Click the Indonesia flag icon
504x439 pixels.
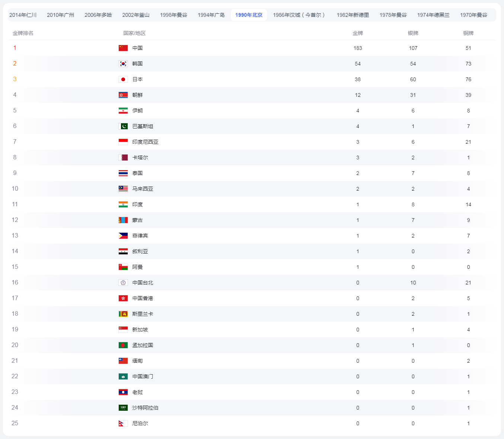(x=123, y=142)
